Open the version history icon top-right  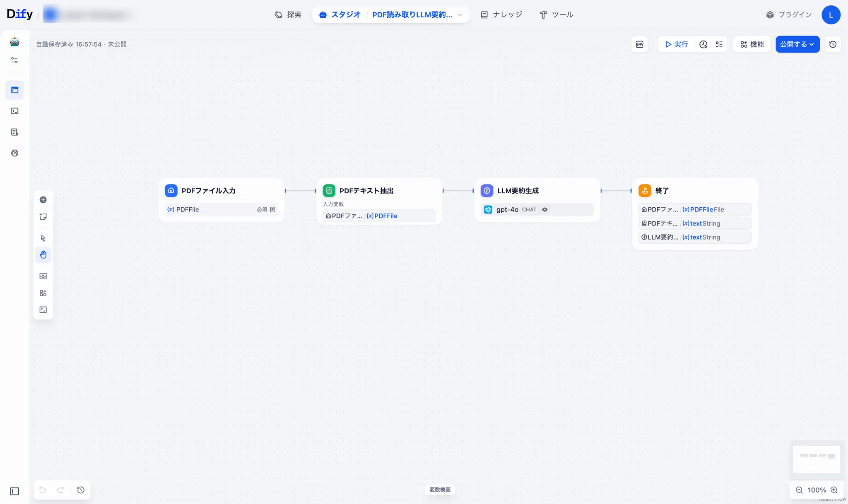pos(833,44)
